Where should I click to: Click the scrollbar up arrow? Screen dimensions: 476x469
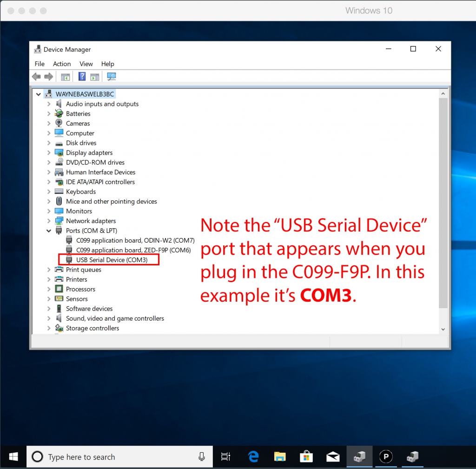443,93
